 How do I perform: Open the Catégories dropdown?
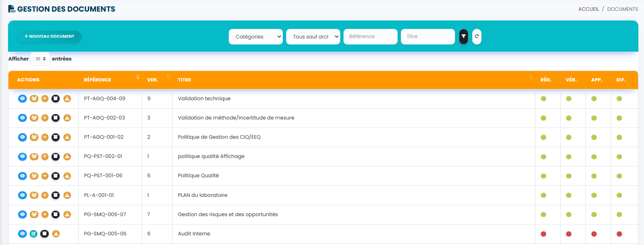[x=256, y=36]
